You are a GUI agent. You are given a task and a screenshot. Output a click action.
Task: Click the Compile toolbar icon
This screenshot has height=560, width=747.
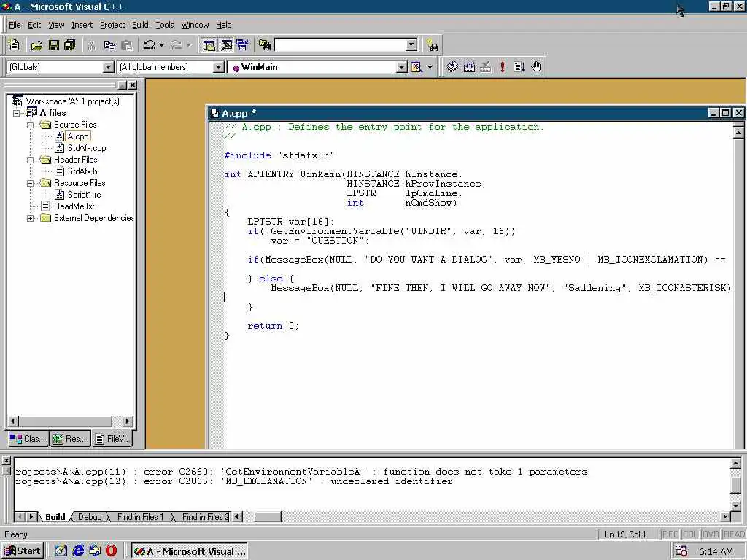pos(452,67)
